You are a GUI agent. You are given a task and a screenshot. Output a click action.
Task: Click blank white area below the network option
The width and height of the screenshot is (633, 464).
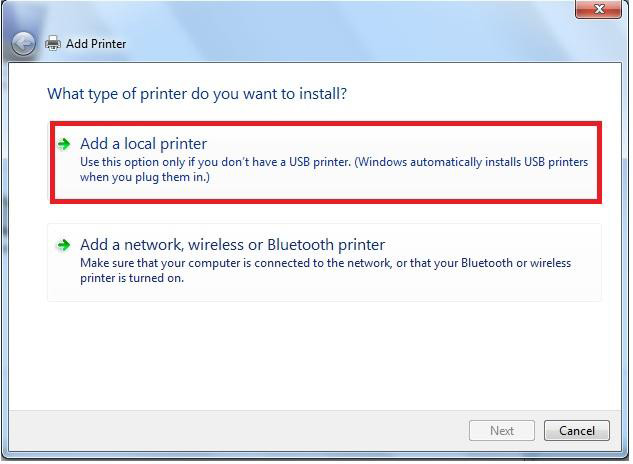(x=315, y=355)
